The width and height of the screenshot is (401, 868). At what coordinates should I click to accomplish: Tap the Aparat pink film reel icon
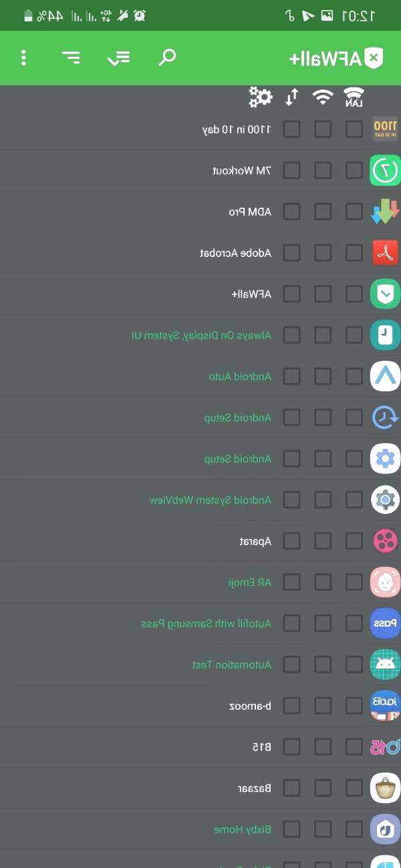pos(385,540)
